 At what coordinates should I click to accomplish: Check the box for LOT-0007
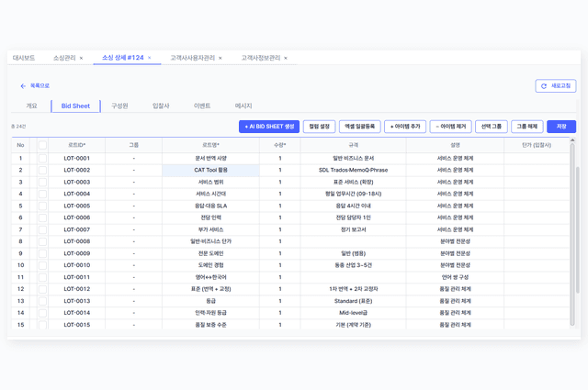tap(43, 229)
